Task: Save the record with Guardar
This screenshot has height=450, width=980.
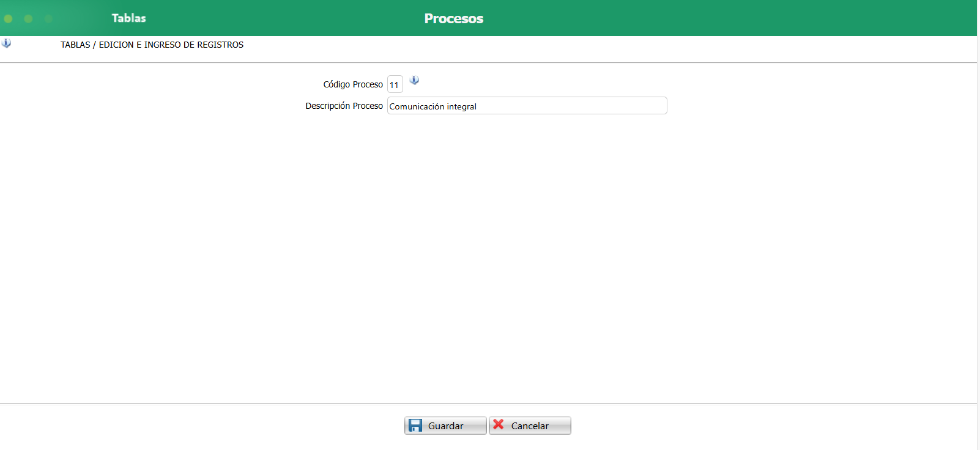Action: 445,426
